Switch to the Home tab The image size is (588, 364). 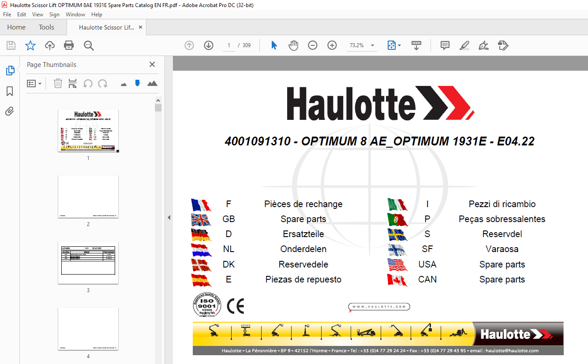point(16,27)
